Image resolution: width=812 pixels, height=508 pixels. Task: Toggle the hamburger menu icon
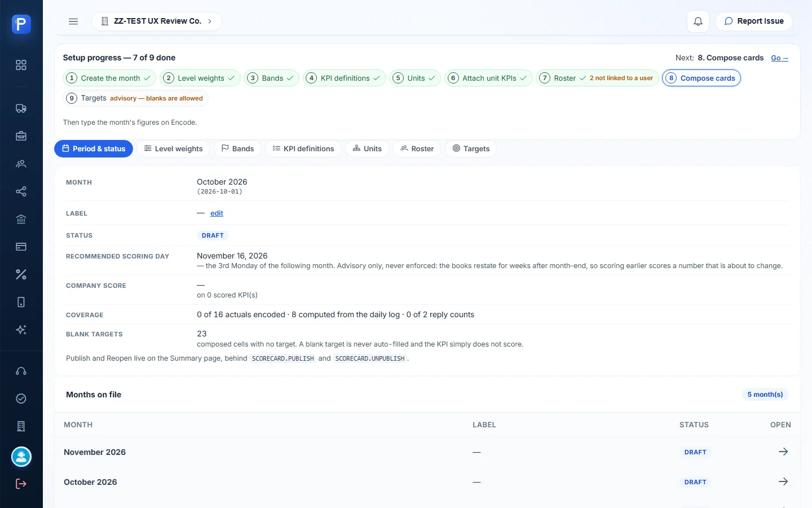(x=73, y=21)
